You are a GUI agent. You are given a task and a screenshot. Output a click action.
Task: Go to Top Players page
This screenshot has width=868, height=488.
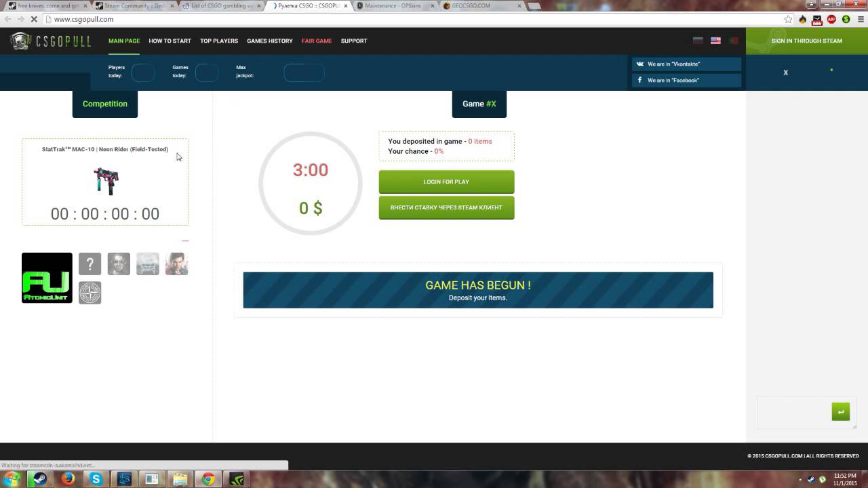click(219, 41)
